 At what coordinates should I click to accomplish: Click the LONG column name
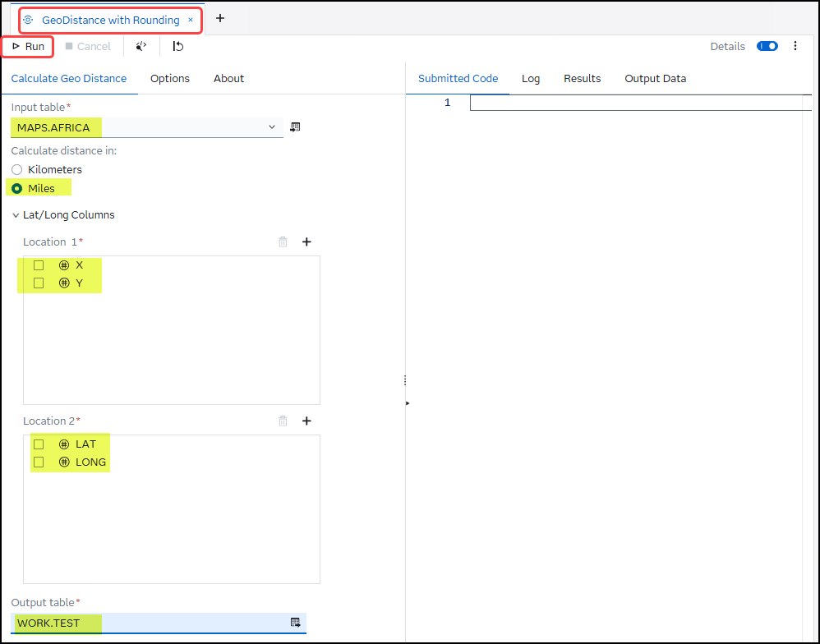[91, 462]
